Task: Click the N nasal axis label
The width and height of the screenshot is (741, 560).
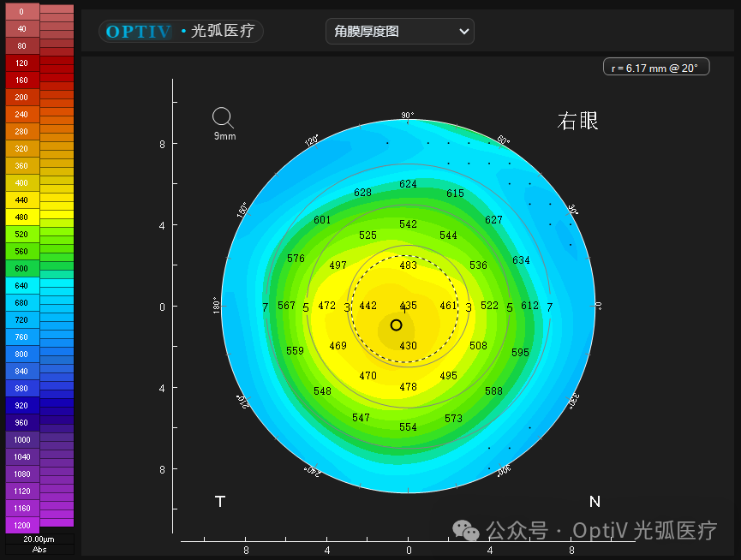Action: click(x=595, y=502)
